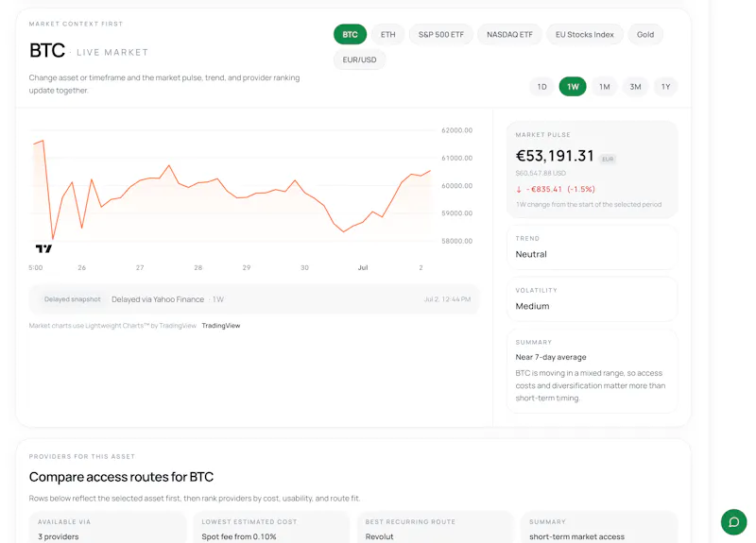Viewport: 756px width, 543px height.
Task: Select NASDAQ ETF asset pill
Action: (509, 35)
